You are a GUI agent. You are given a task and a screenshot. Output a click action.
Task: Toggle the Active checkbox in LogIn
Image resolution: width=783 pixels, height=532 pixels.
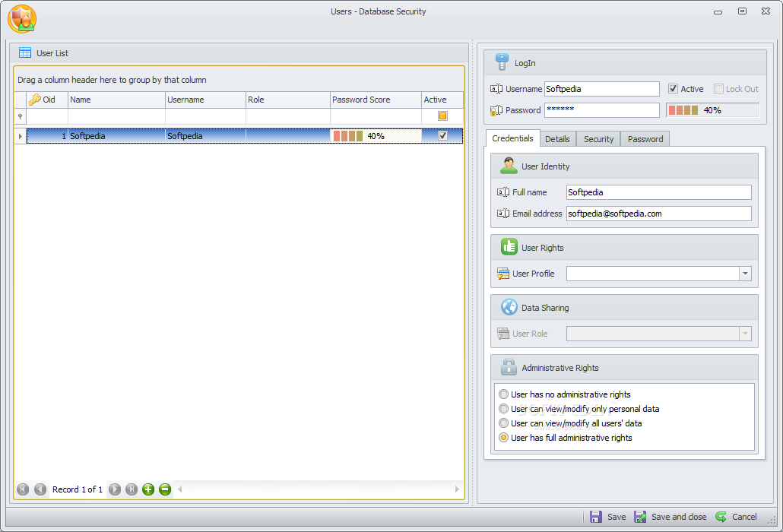coord(673,89)
